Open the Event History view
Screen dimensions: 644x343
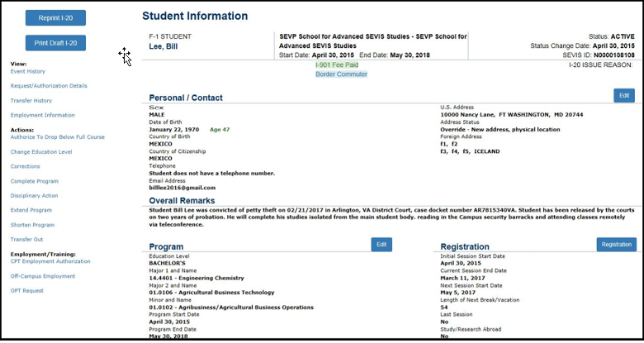point(28,71)
